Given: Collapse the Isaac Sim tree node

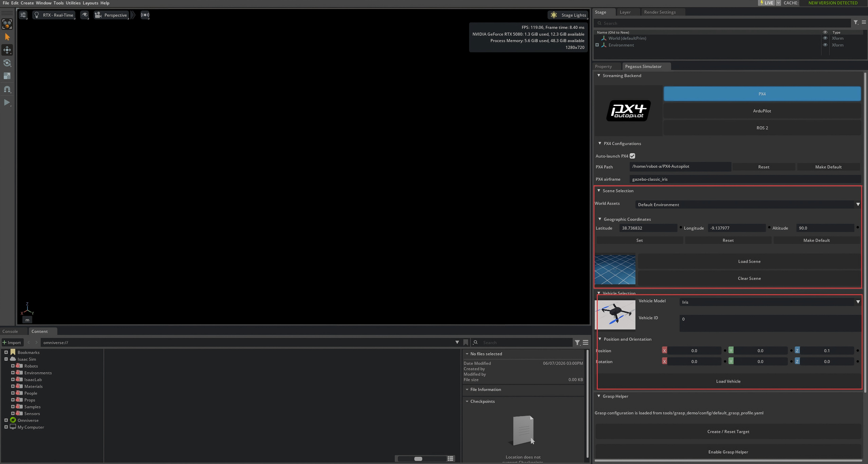Looking at the screenshot, I should pyautogui.click(x=6, y=359).
